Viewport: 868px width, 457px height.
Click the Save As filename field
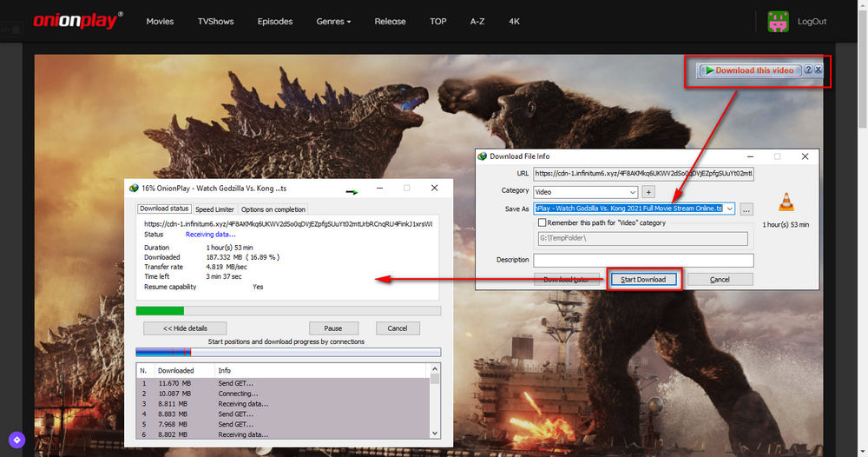(x=628, y=209)
